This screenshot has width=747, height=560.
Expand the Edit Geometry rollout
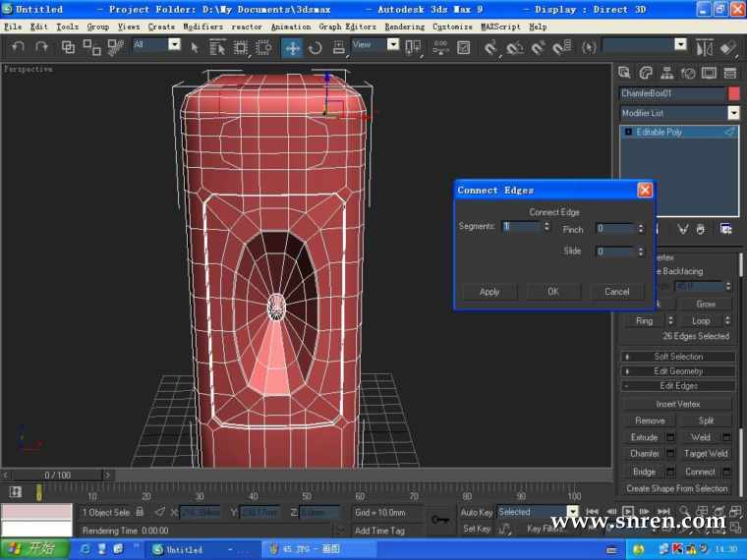click(678, 371)
